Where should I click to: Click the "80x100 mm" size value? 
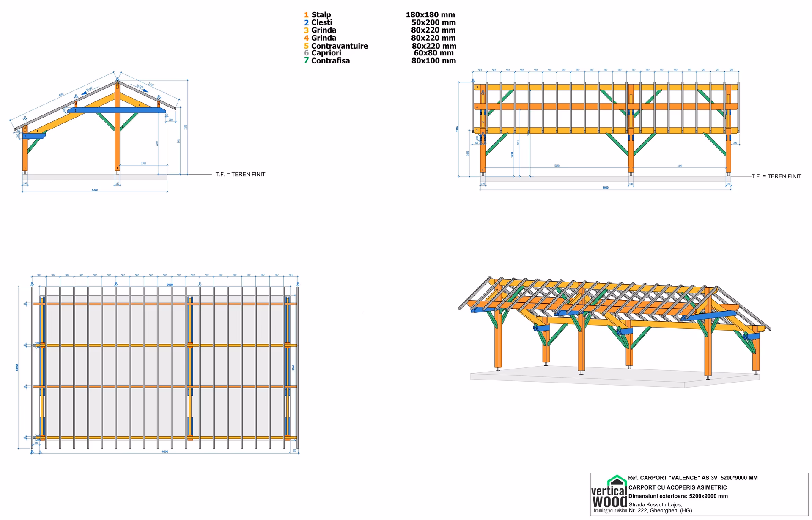433,60
